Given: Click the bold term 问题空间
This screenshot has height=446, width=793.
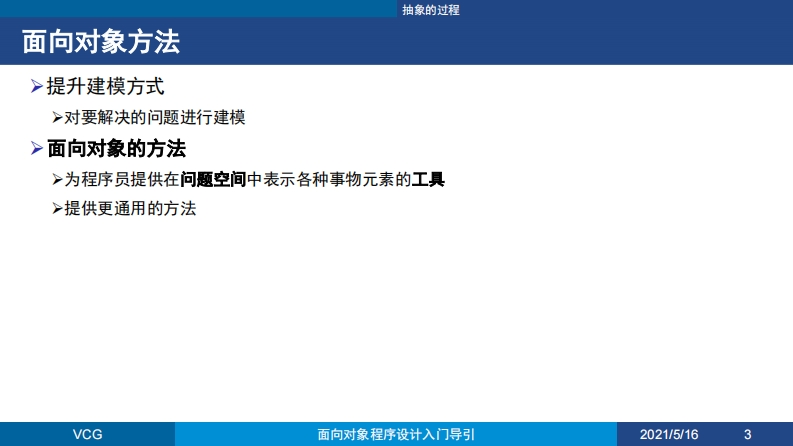Looking at the screenshot, I should pos(213,180).
